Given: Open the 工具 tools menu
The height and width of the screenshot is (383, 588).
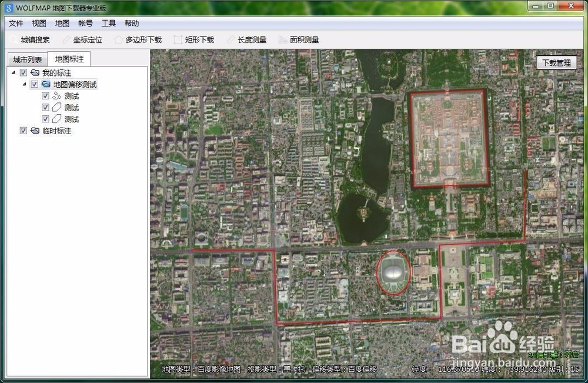Looking at the screenshot, I should click(x=108, y=23).
